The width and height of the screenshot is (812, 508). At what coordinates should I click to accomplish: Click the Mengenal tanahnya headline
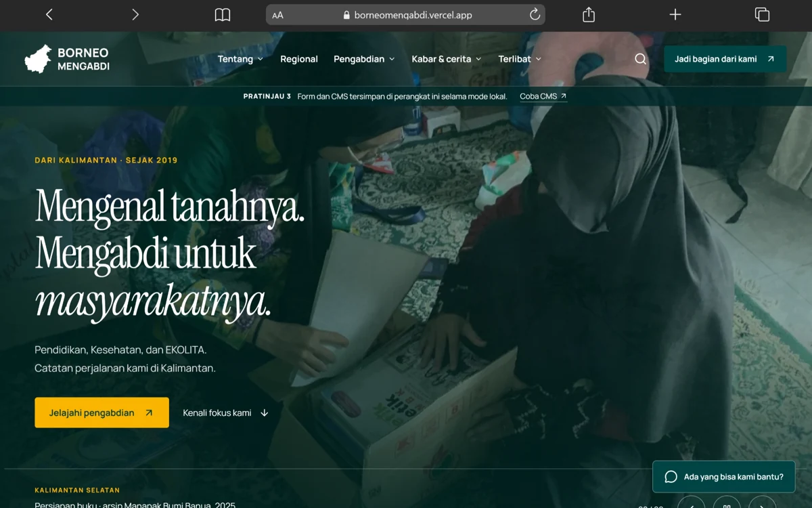[x=170, y=205]
